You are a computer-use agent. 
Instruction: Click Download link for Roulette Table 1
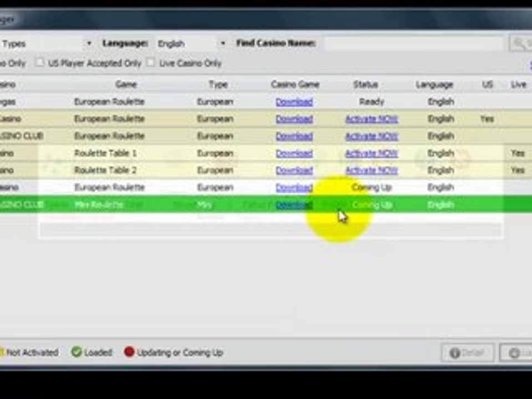[x=294, y=154]
